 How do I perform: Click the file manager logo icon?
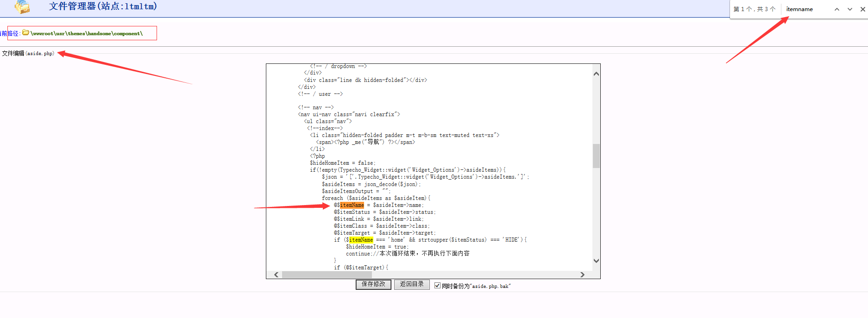pos(22,6)
